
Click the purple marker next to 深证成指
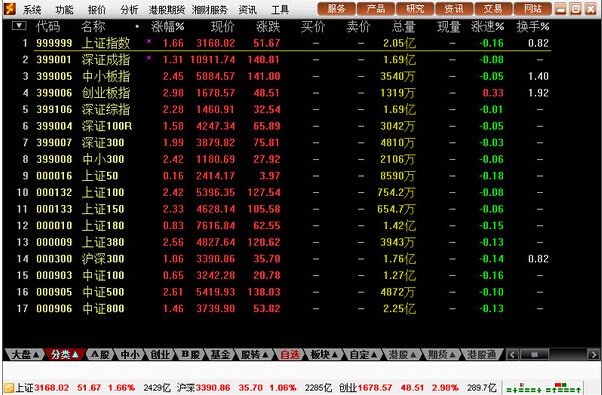click(x=149, y=58)
